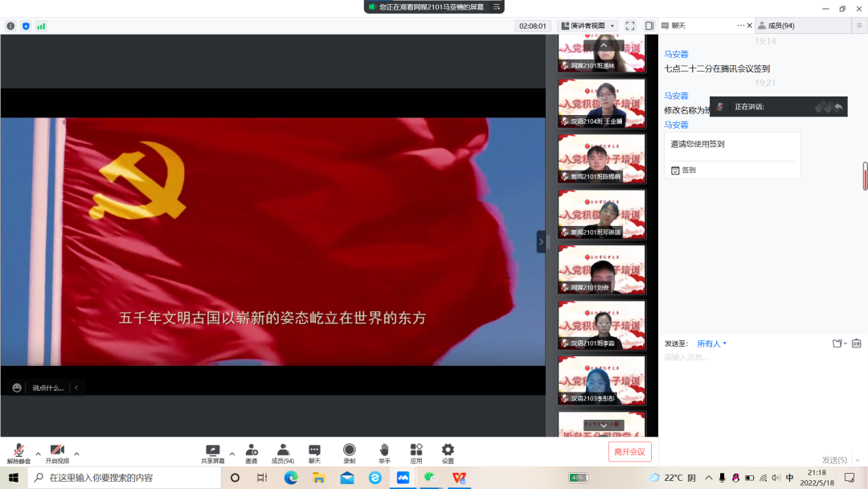This screenshot has width=868, height=489.
Task: Raise hand using the 举手 icon
Action: [x=384, y=450]
